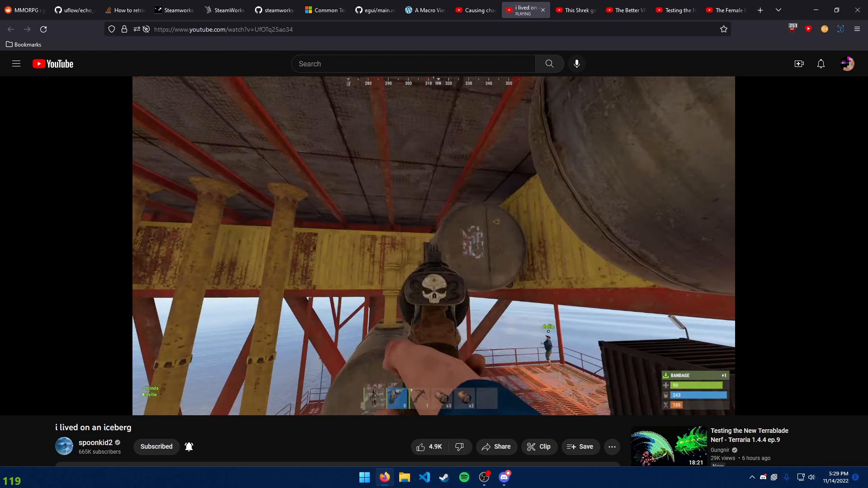Open the Terrablade video thumbnail
Screen dimensions: 868x488
(669, 446)
